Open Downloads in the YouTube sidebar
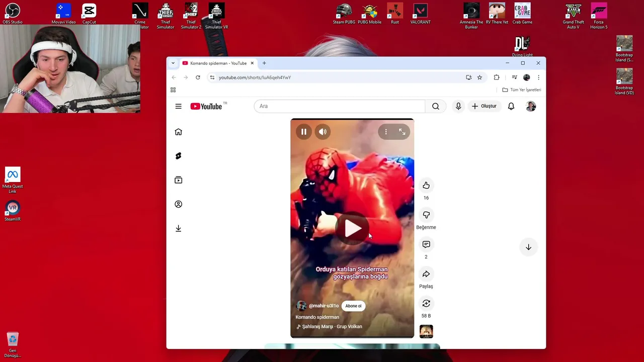644x362 pixels. [178, 228]
